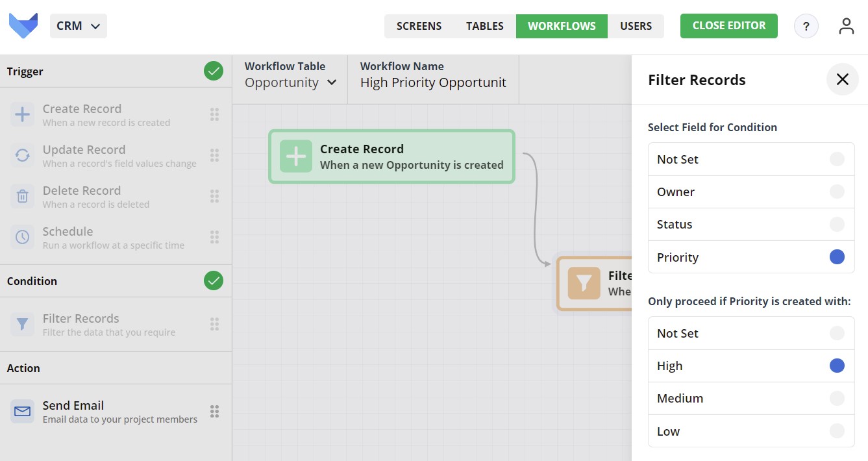Open the CRM project dropdown
Viewport: 868px width, 461px height.
click(79, 26)
